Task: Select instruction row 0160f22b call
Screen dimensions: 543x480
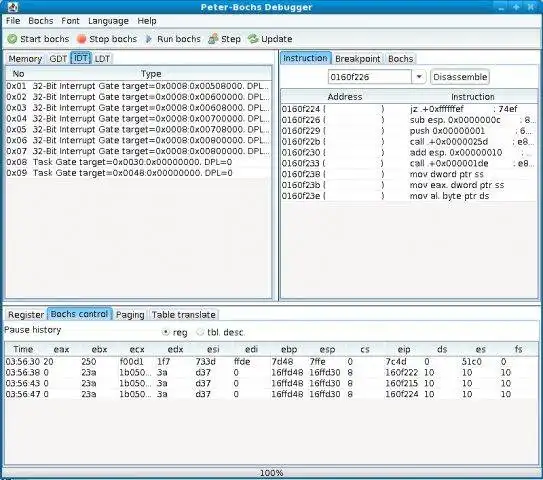Action: pyautogui.click(x=409, y=142)
